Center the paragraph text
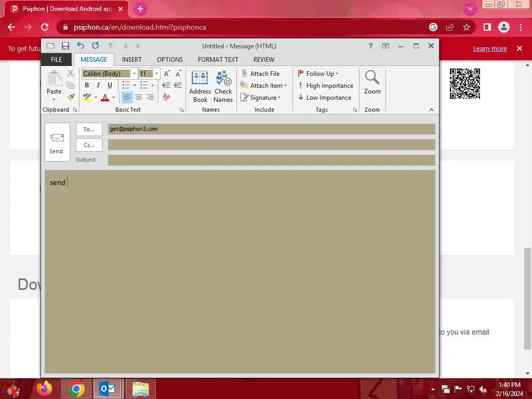532x399 pixels. (x=139, y=98)
